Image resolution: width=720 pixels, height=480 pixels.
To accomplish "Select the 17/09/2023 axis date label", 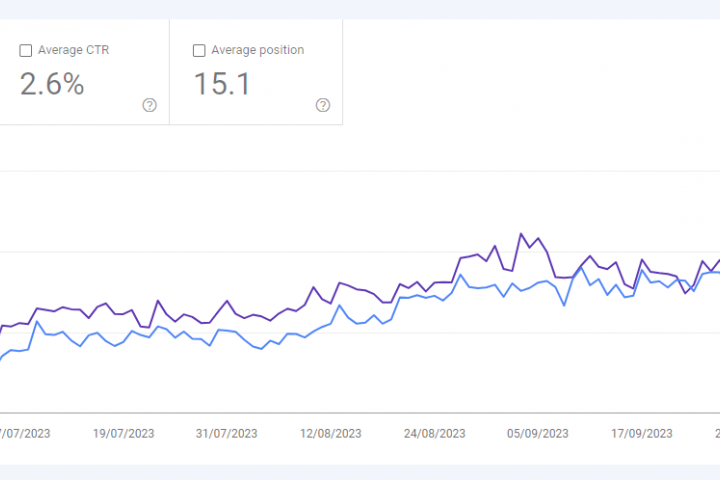I will pyautogui.click(x=642, y=433).
